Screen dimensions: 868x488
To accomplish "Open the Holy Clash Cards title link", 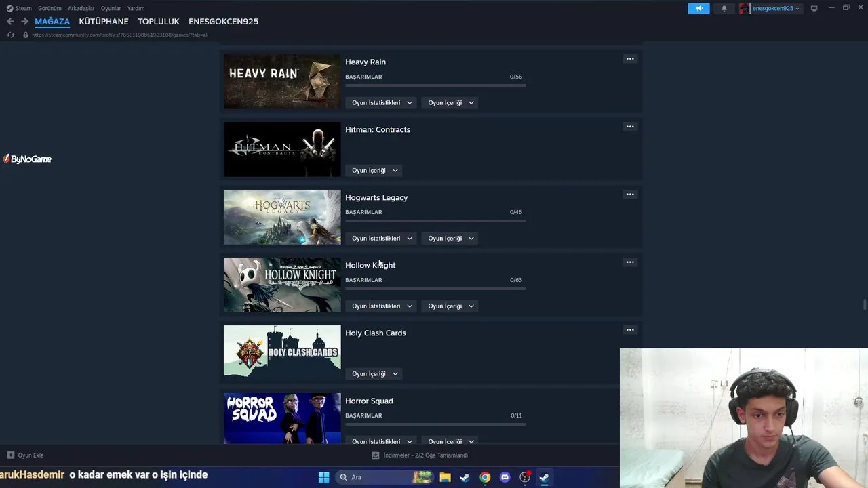I will [376, 333].
